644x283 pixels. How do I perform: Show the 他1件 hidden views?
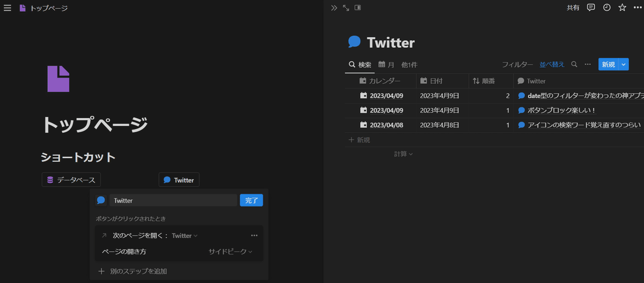point(409,64)
